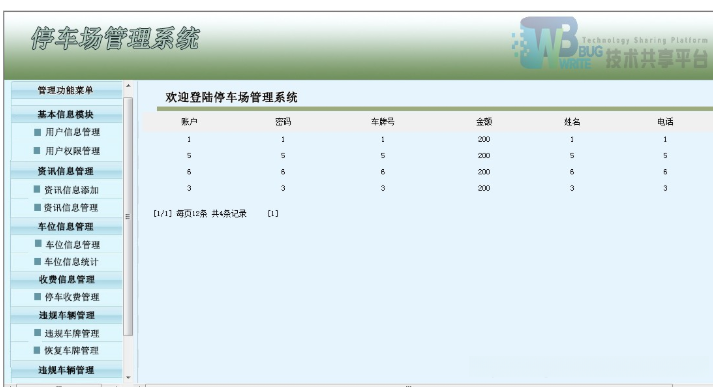Click the 电话 column header
The width and height of the screenshot is (713, 387).
coord(665,122)
